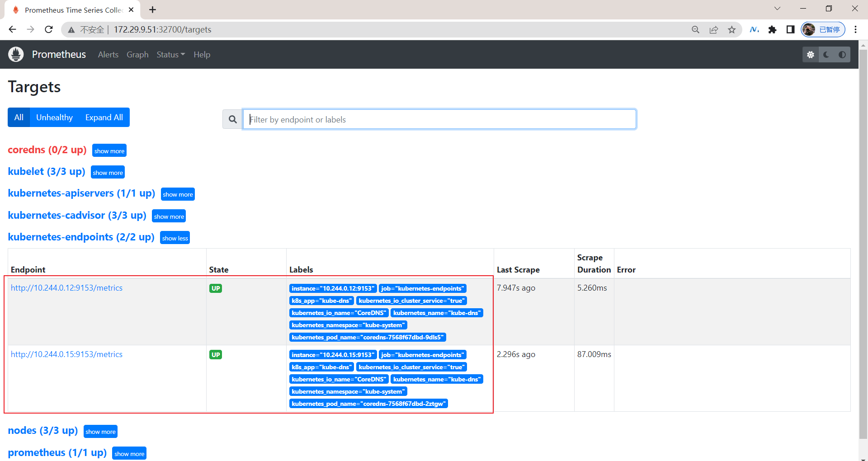The width and height of the screenshot is (868, 461).
Task: Click UP badge for 10.244.0.15 endpoint
Action: point(216,355)
